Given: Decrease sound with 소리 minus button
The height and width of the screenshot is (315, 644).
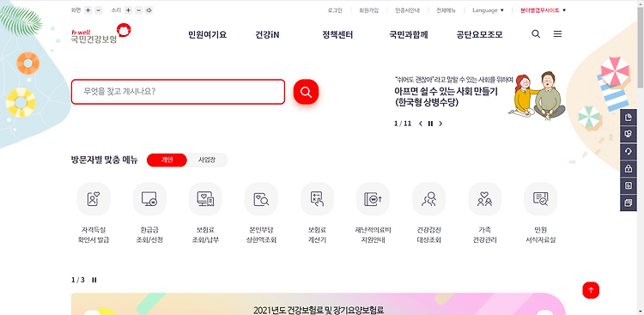Looking at the screenshot, I should click(139, 10).
